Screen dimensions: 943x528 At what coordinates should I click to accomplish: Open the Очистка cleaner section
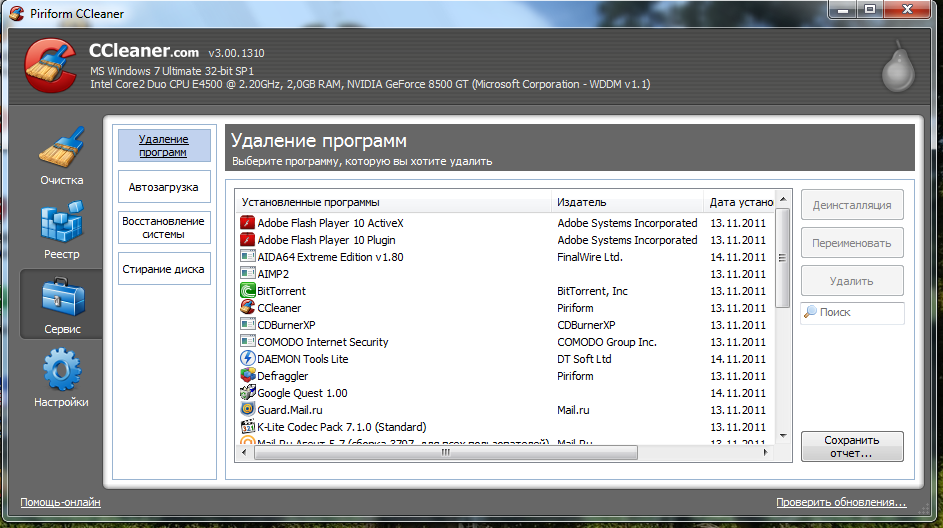coord(61,156)
